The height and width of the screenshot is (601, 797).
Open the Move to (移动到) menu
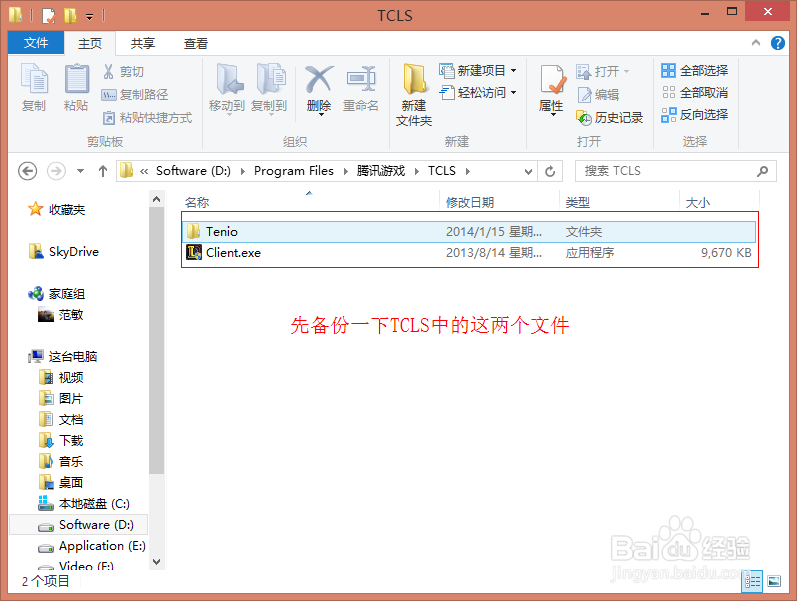click(227, 88)
